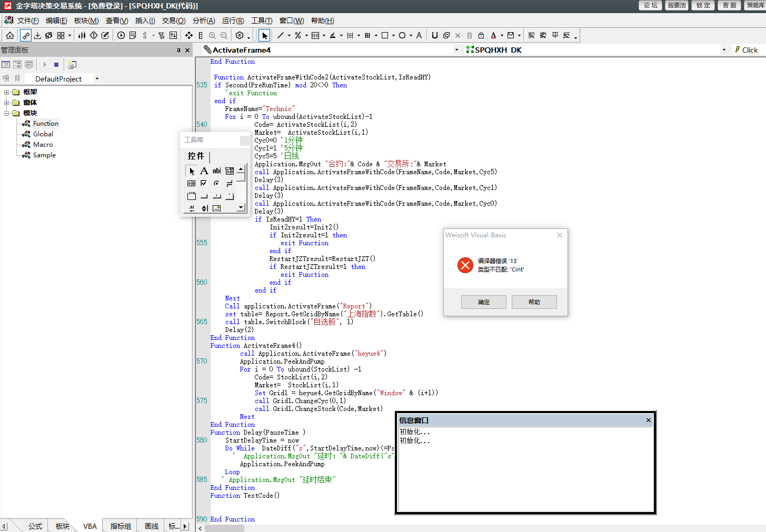Select the percent line tool
Image resolution: width=766 pixels, height=532 pixels.
[x=298, y=35]
